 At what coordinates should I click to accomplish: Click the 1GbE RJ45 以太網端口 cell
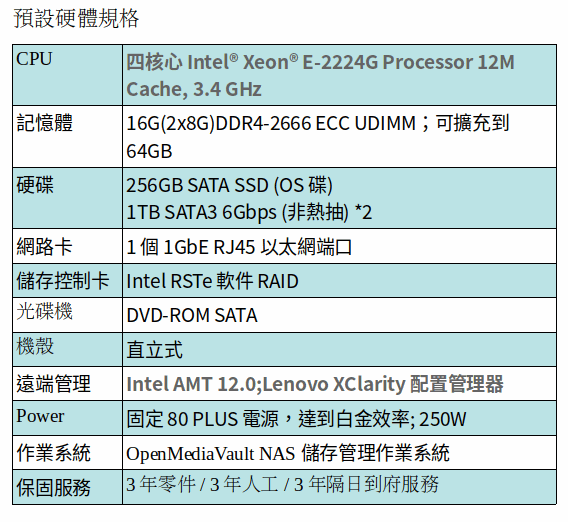click(339, 246)
